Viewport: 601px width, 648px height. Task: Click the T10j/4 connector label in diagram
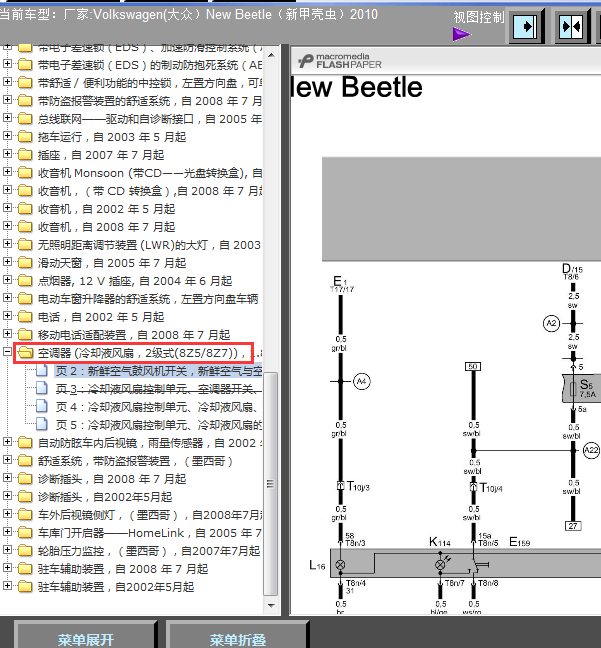click(491, 488)
